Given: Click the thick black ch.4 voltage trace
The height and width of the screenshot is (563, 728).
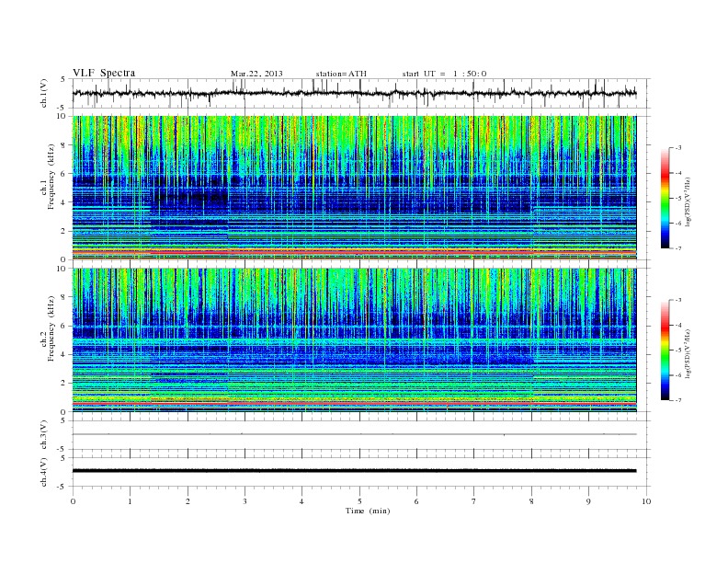Looking at the screenshot, I should coord(354,471).
